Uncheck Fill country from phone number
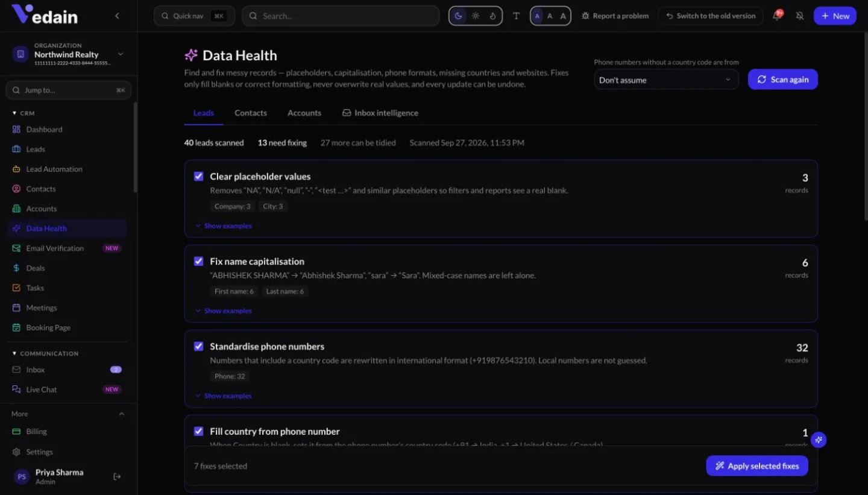This screenshot has height=495, width=868. click(x=198, y=431)
